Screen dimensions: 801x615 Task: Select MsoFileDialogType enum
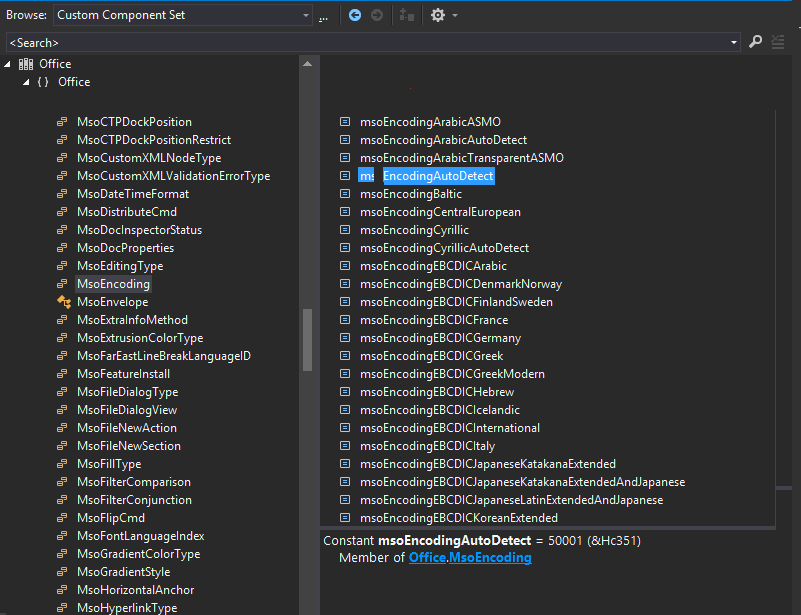(127, 392)
